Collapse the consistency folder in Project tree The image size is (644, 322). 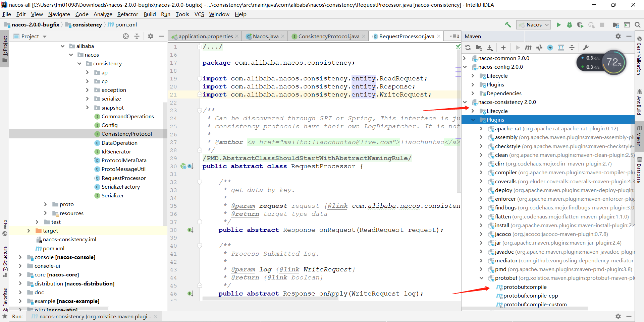click(x=79, y=64)
